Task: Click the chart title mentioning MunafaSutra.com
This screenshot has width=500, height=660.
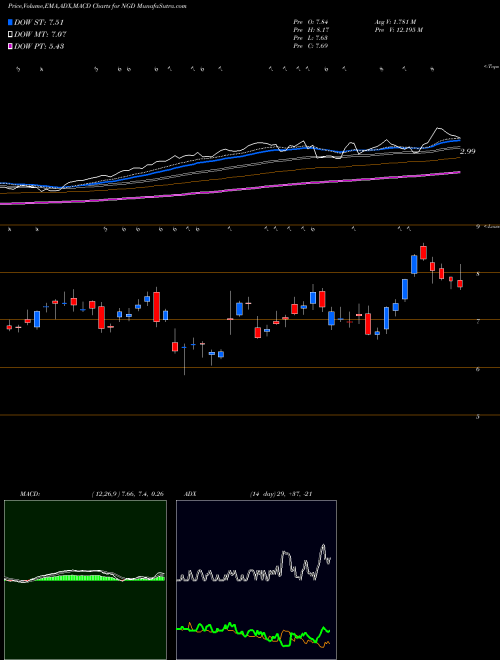Action: [x=97, y=6]
